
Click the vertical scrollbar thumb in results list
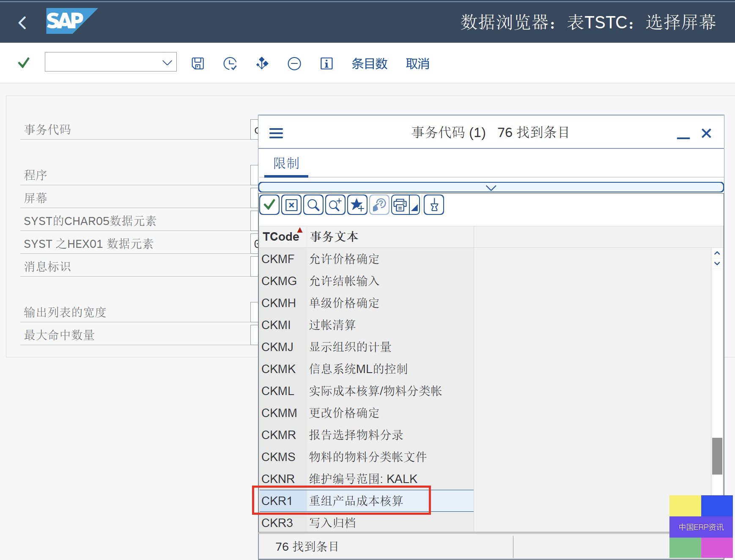click(x=717, y=456)
